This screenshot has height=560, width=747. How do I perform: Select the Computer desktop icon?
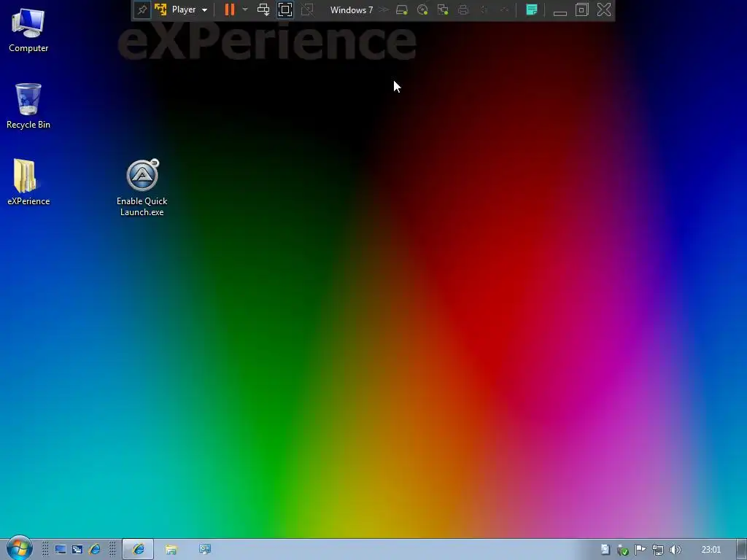28,31
